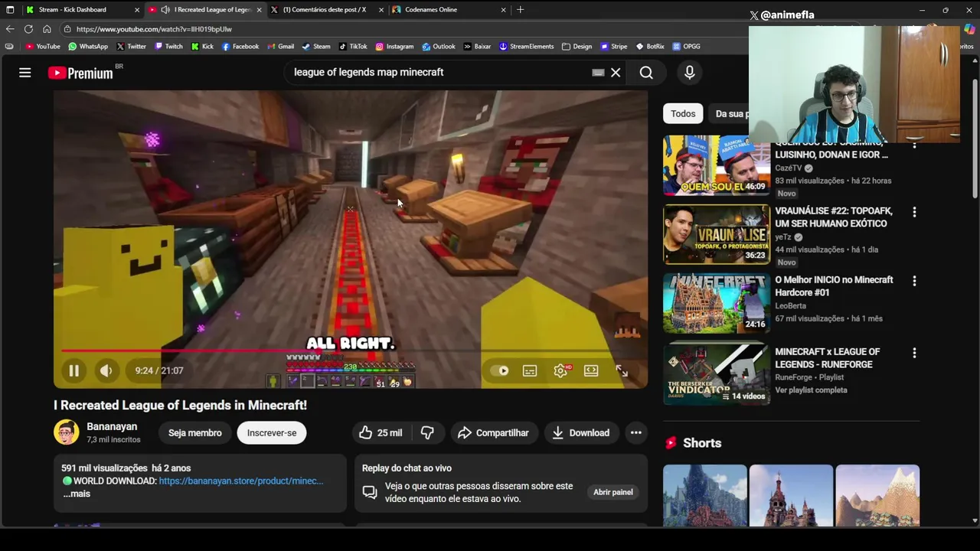Open Bananayan channel avatar
Image resolution: width=980 pixels, height=551 pixels.
pos(66,432)
